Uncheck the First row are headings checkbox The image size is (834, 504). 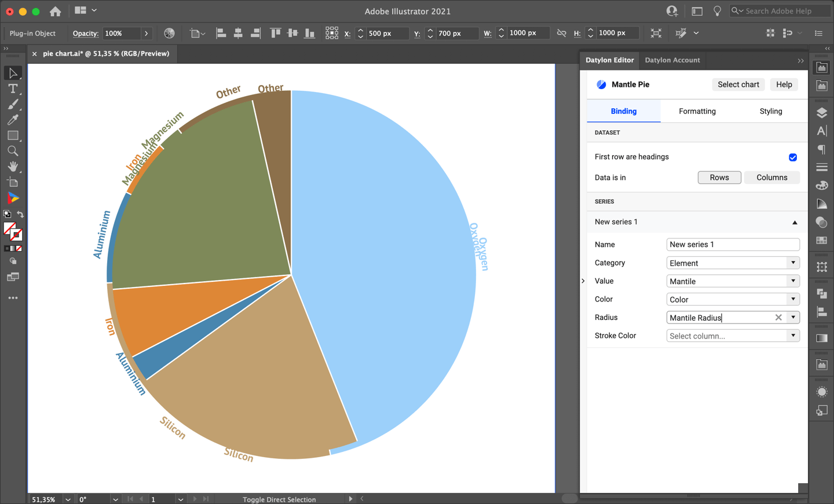click(x=792, y=157)
